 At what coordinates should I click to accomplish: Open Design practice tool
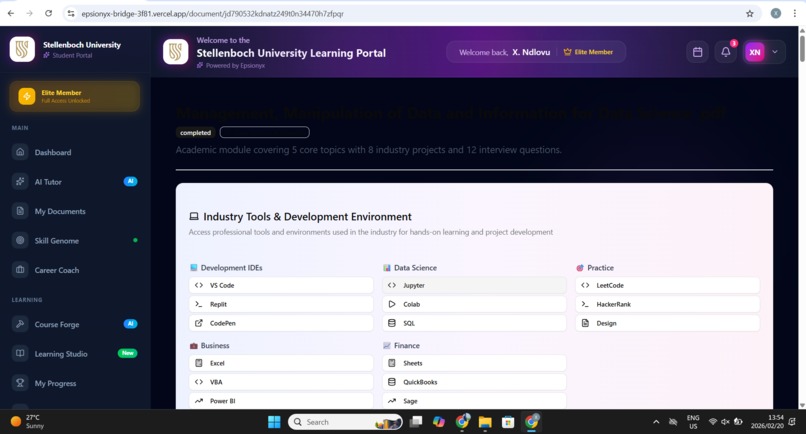667,323
